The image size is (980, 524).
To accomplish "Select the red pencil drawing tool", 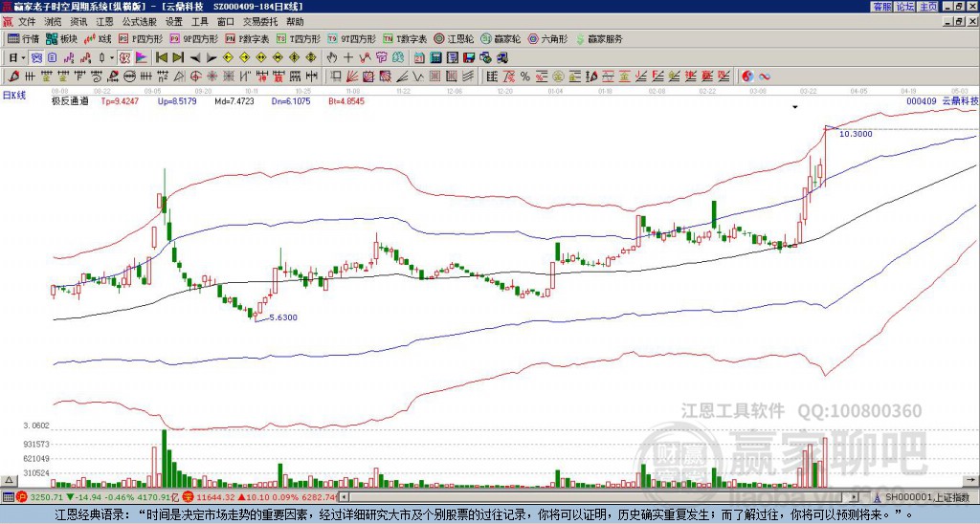I will [x=13, y=76].
